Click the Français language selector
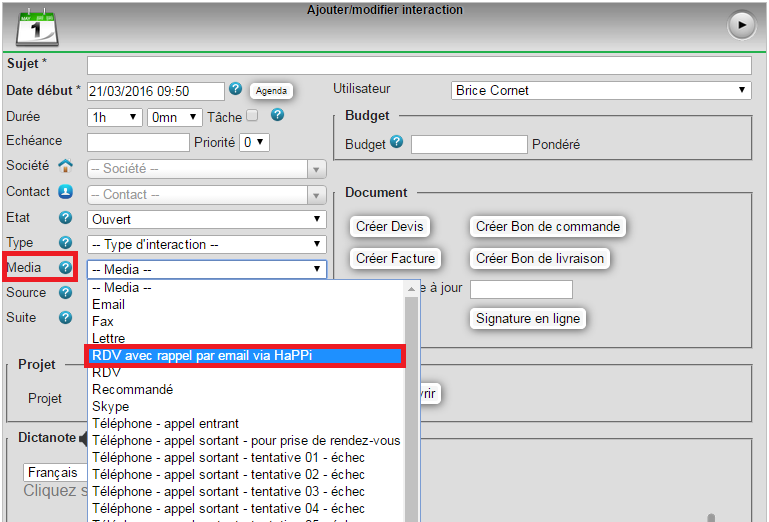This screenshot has height=522, width=769. [55, 472]
